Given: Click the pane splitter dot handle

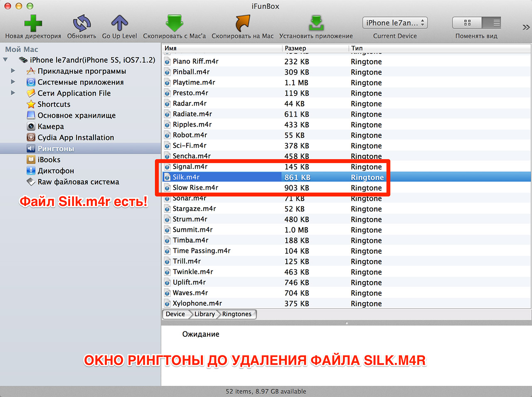Looking at the screenshot, I should 347,323.
